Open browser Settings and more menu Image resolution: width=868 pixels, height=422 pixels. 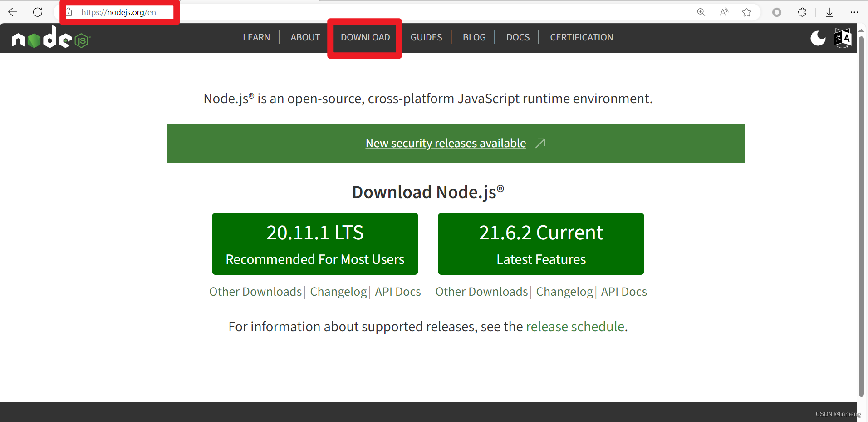[854, 12]
